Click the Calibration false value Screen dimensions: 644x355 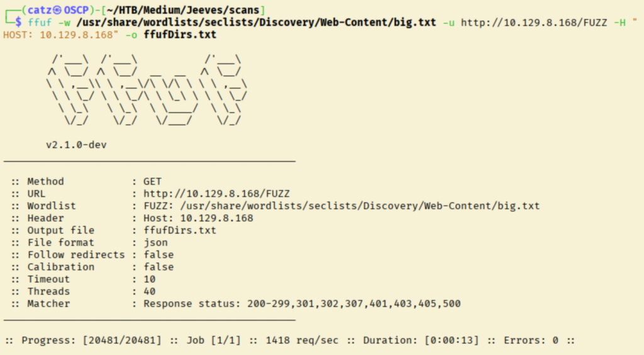158,267
